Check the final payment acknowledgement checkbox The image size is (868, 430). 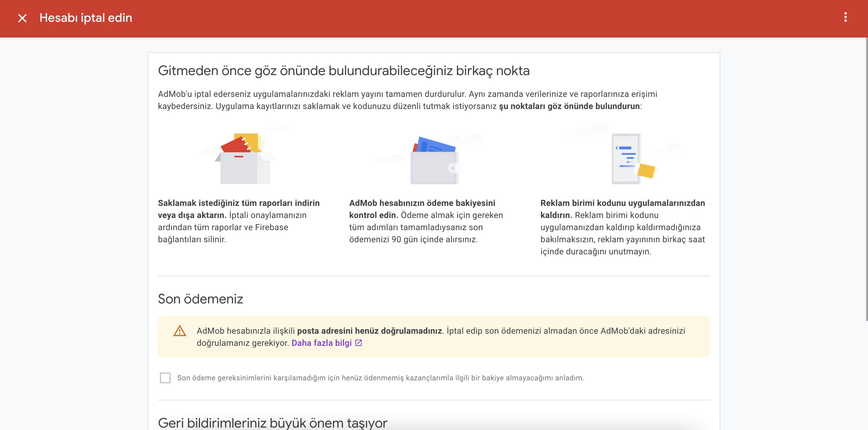coord(165,378)
